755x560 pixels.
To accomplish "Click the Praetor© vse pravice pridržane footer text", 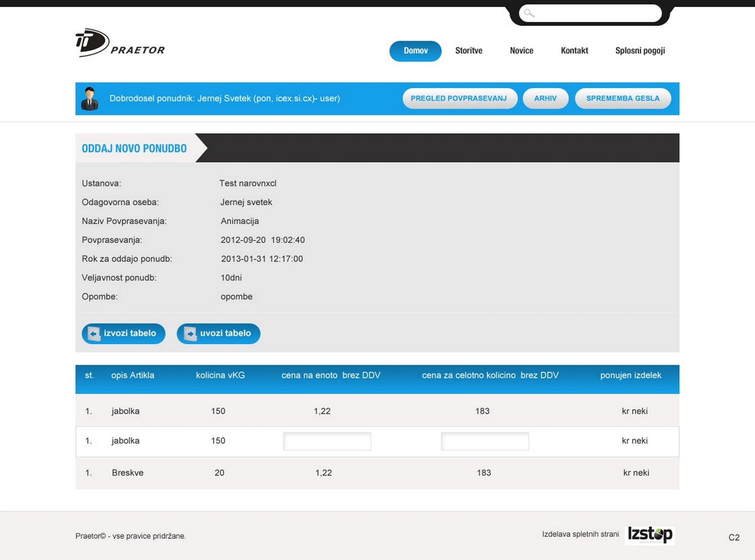I will point(131,536).
